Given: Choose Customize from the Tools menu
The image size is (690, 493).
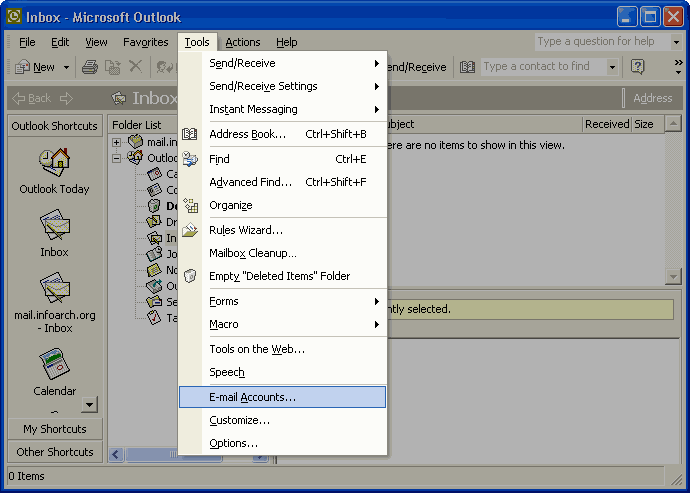Looking at the screenshot, I should (283, 420).
